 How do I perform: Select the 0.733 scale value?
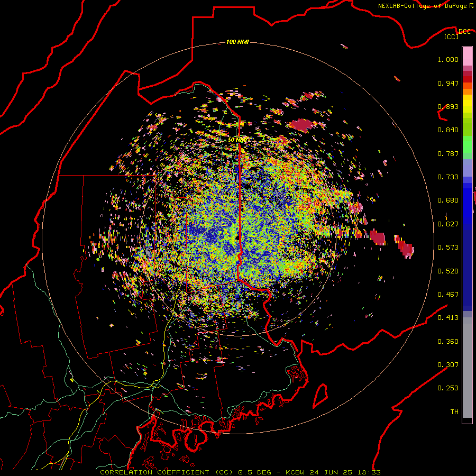click(x=448, y=177)
